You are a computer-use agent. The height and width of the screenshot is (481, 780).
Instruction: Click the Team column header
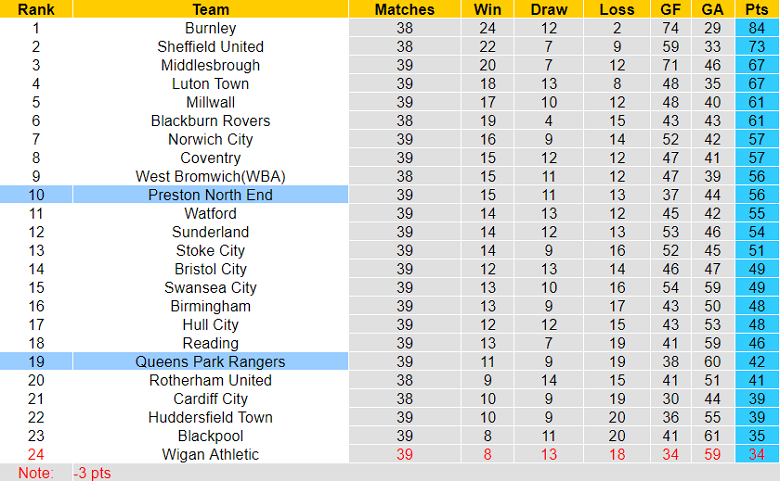[x=210, y=9]
